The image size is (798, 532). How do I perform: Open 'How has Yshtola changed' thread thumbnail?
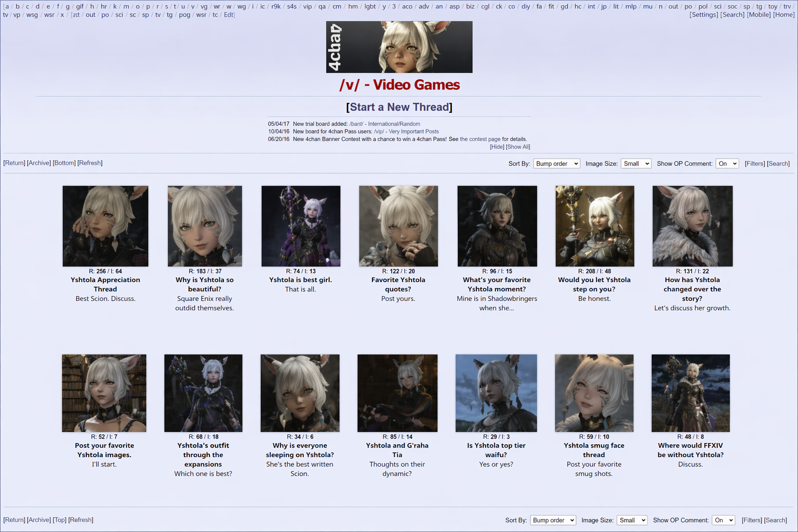tap(693, 226)
